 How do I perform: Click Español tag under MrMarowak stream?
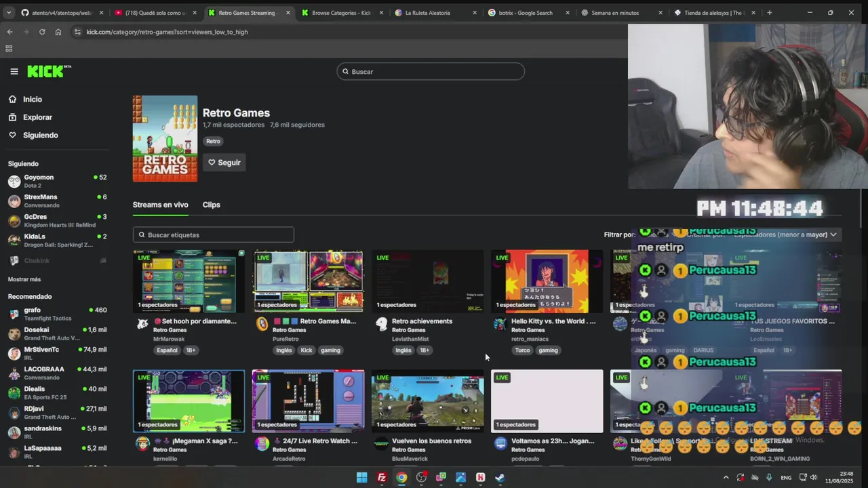167,350
